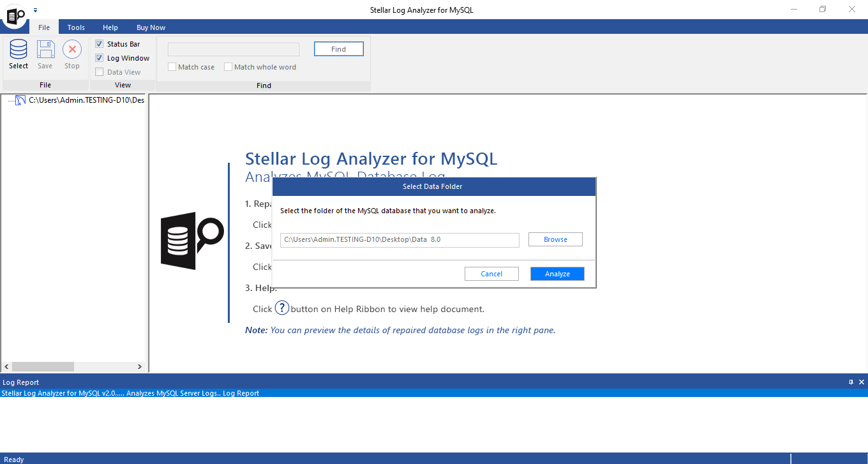Open the quick access toolbar customize dropdown
This screenshot has height=464, width=868.
point(36,10)
